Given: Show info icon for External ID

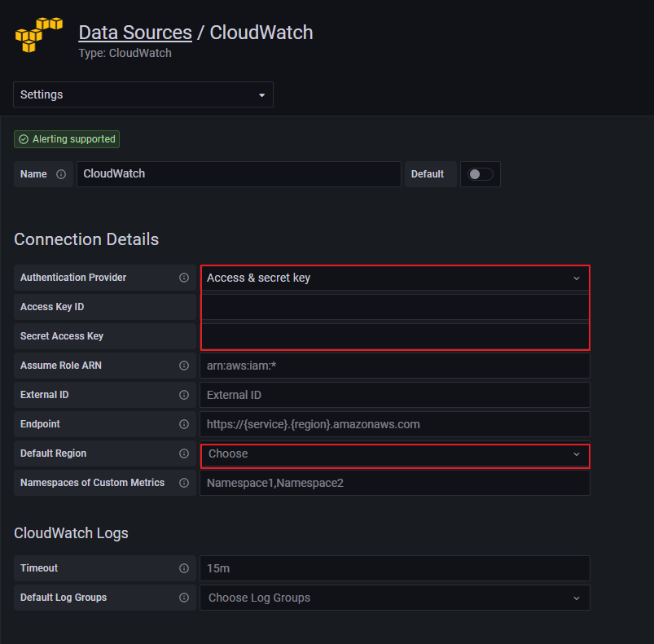Looking at the screenshot, I should tap(184, 395).
